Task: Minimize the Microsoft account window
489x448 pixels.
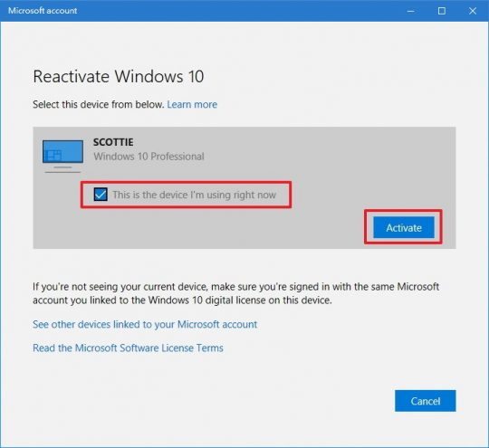Action: [411, 11]
